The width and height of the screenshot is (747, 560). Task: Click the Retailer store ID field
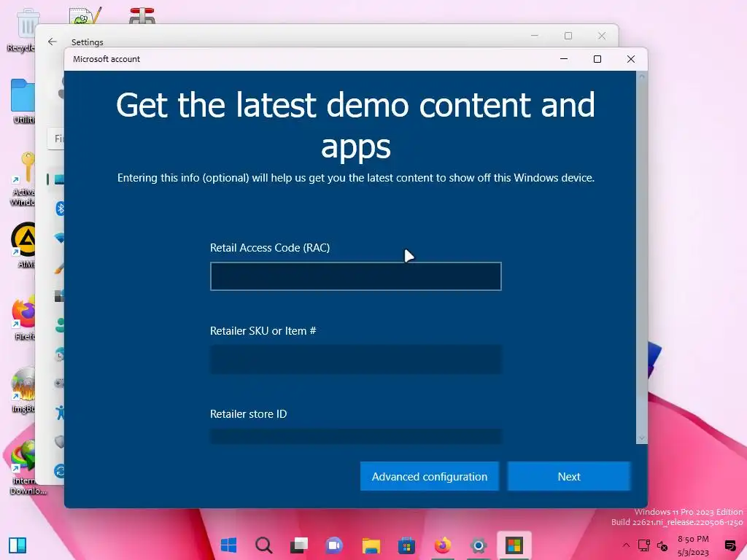click(355, 436)
